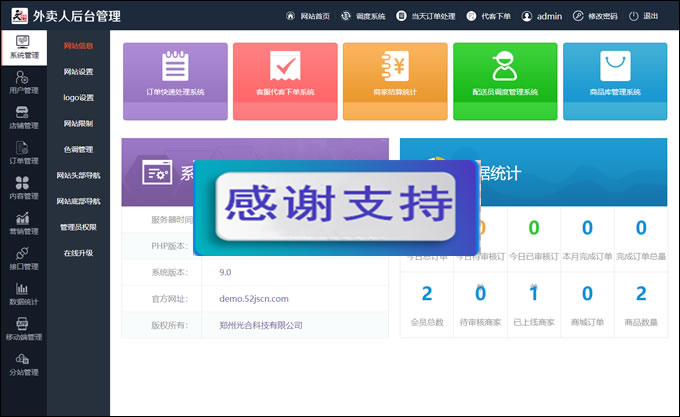Screen dimensions: 680x417
Task: Open 用户管理 in the left sidebar
Action: tap(23, 82)
